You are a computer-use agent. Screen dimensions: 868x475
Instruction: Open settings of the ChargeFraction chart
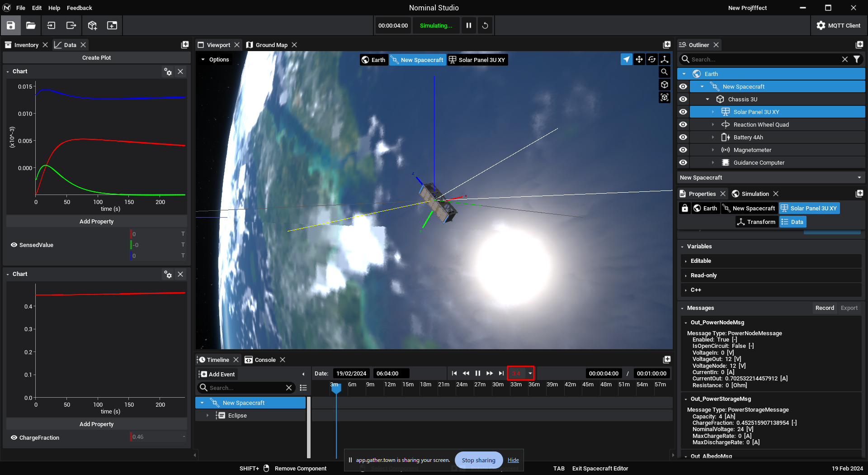[168, 274]
